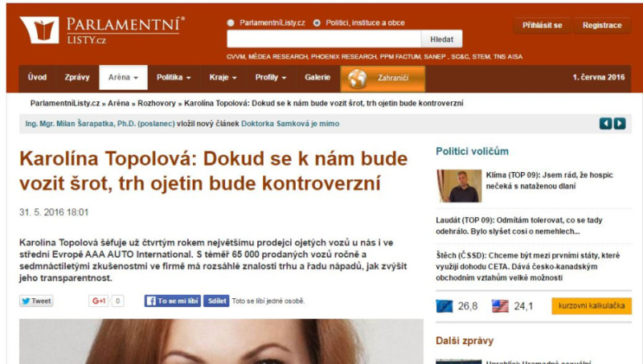Click the 'Další zprávy' section heading
Viewport: 643px width, 364px height.
point(465,341)
